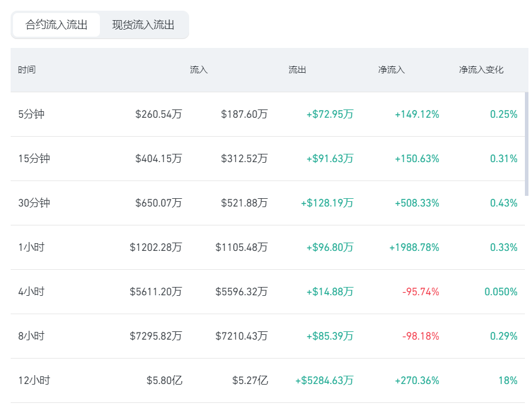Click the $260.54万 inflow value
This screenshot has height=413, width=532.
159,114
